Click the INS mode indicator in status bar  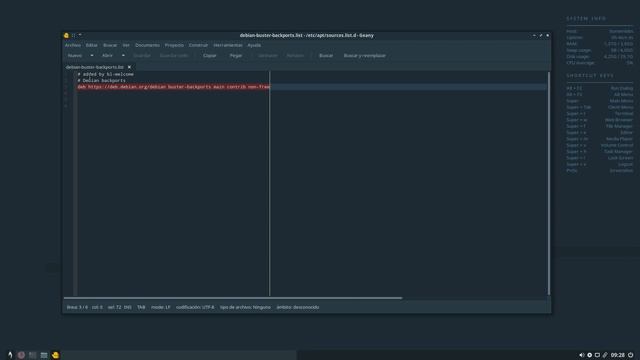coord(128,307)
